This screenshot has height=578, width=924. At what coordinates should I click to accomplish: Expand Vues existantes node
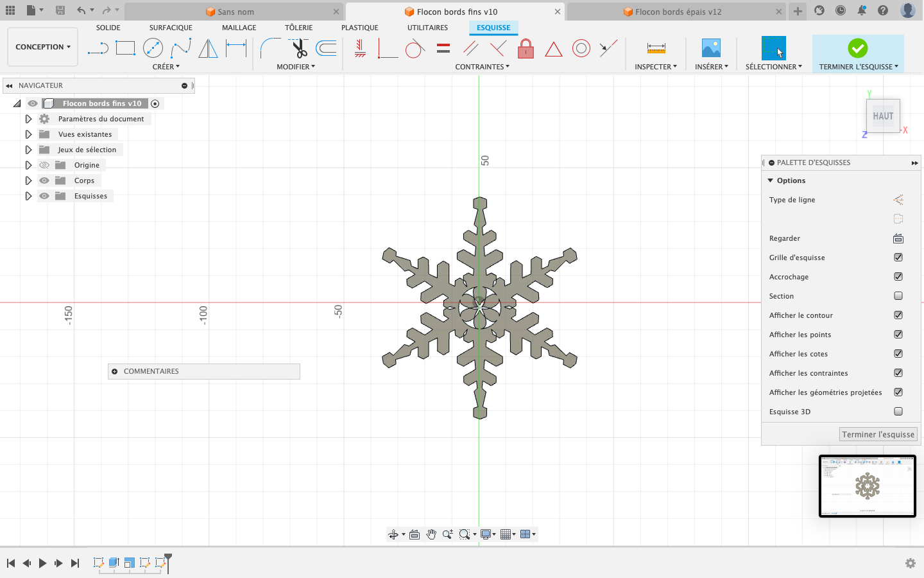pyautogui.click(x=28, y=134)
